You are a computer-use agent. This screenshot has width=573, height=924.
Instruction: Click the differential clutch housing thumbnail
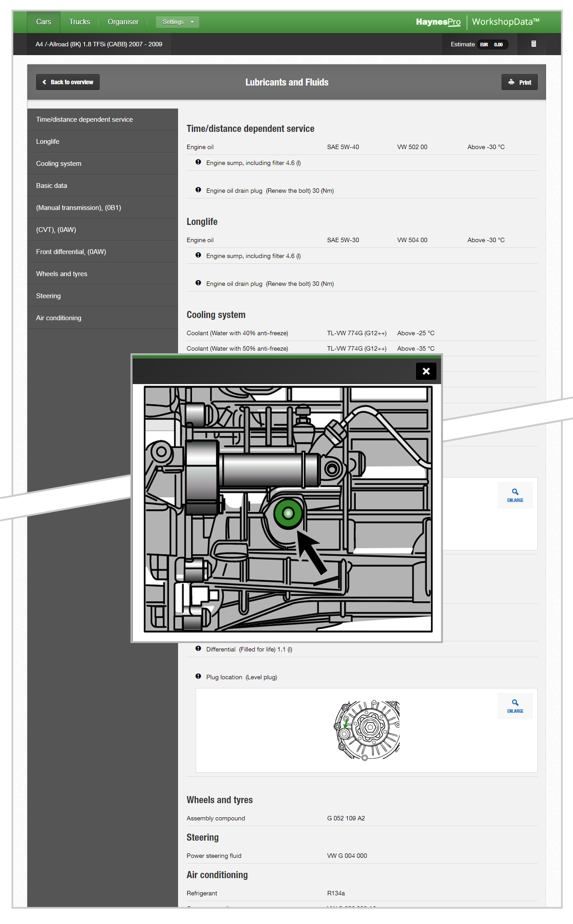coord(367,730)
